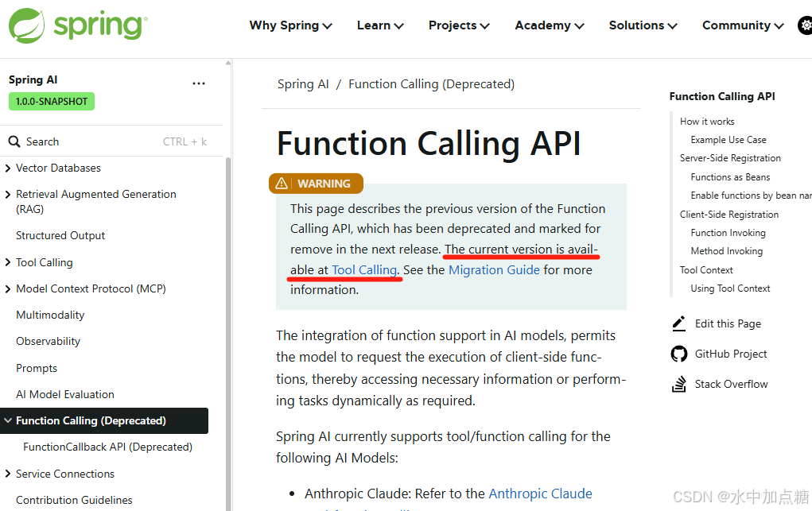Jump to How it works section
812x511 pixels.
707,121
